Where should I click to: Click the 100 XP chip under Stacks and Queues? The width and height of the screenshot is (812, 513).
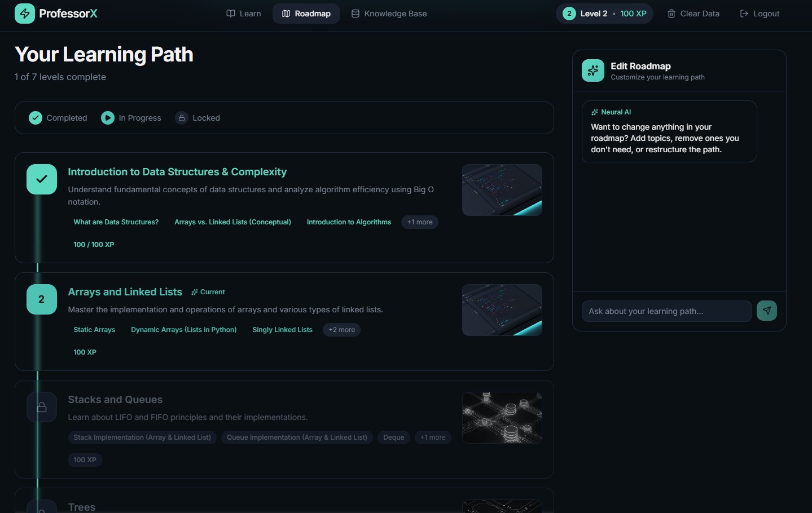pyautogui.click(x=85, y=460)
